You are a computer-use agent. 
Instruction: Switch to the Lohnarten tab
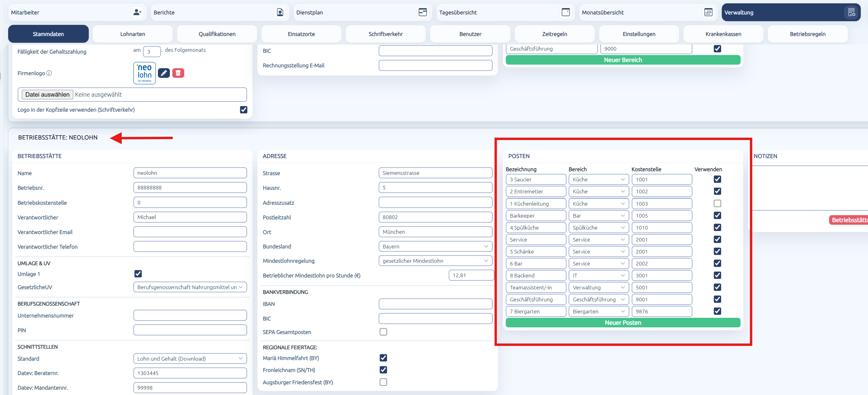(133, 34)
